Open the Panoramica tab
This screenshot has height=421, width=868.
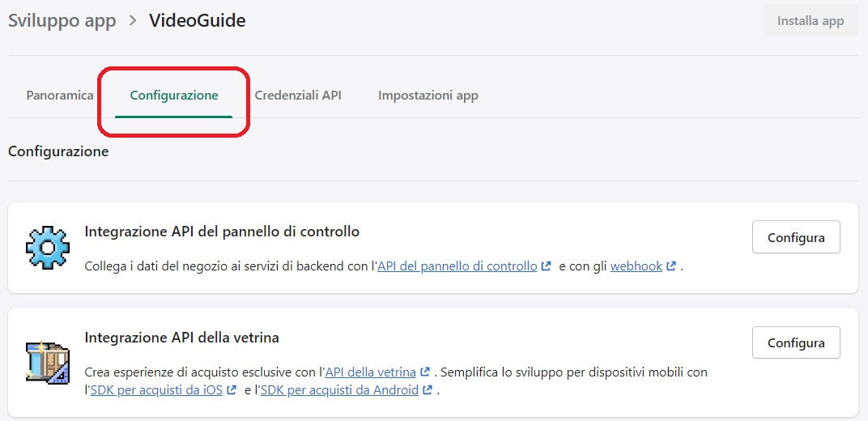pos(60,96)
